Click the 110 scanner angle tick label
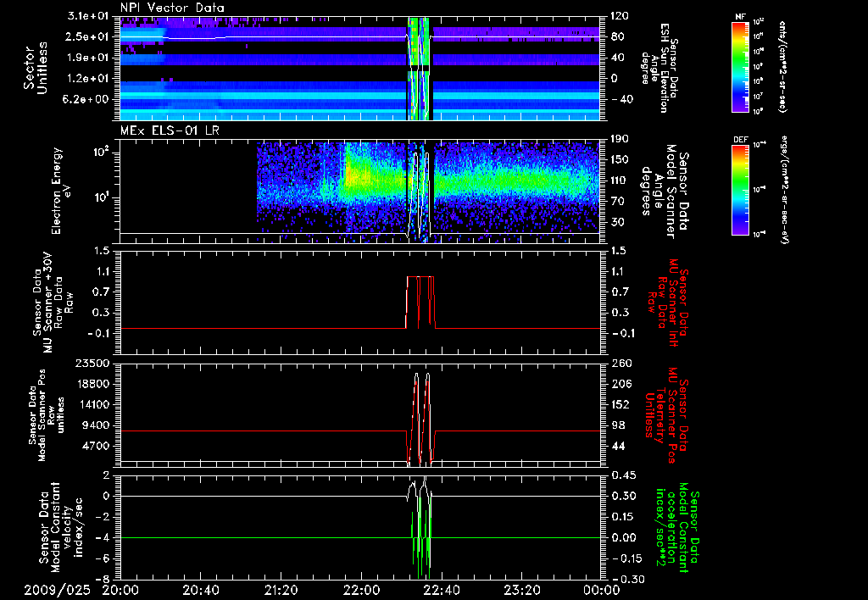The height and width of the screenshot is (600, 868). point(620,181)
